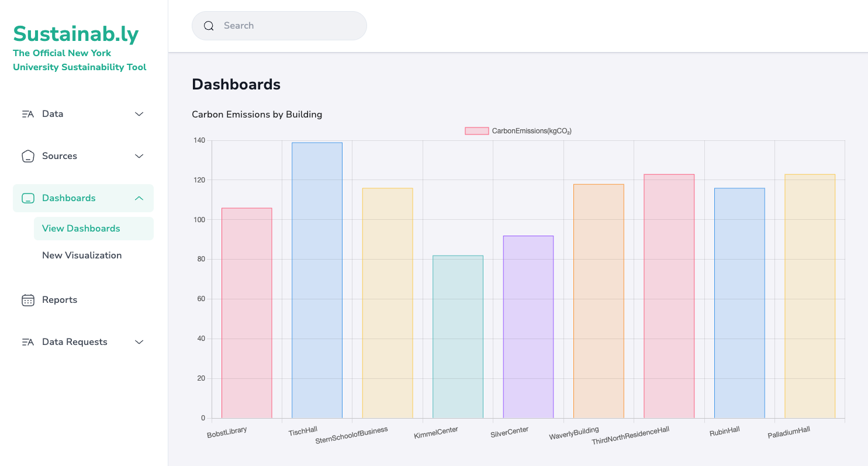Open the Sources sidebar menu

83,156
